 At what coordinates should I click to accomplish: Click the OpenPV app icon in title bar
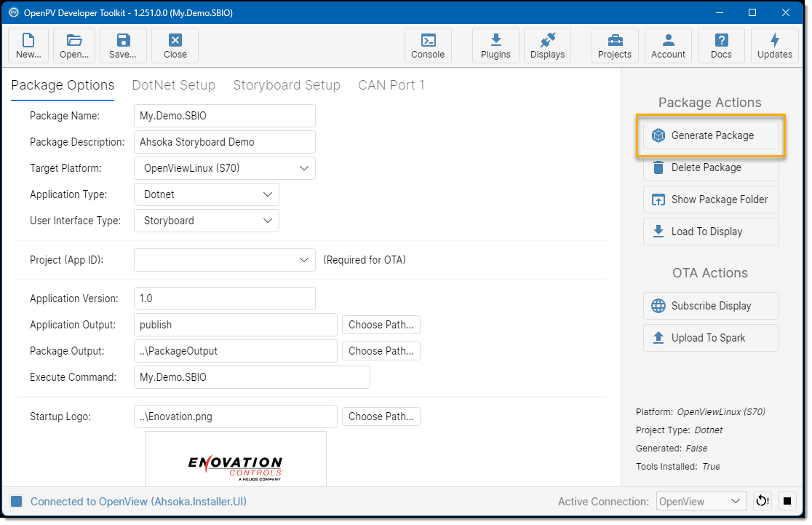(x=14, y=12)
